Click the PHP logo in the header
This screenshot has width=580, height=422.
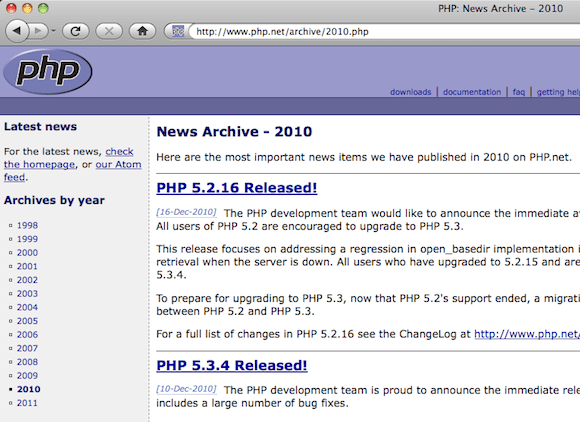coord(48,71)
